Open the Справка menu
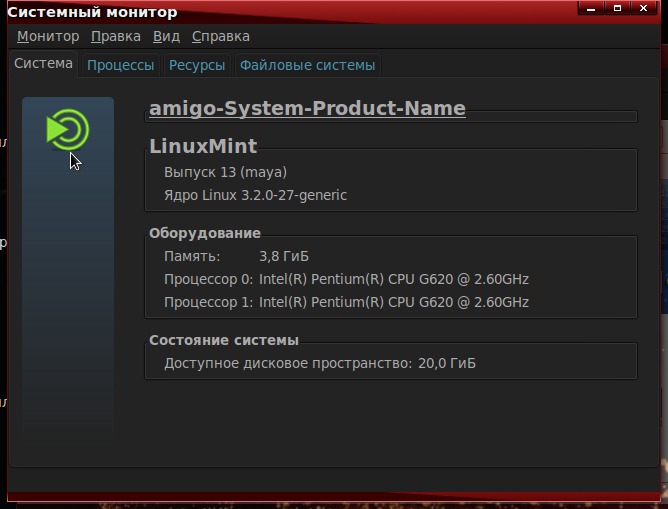Viewport: 668px width, 509px height. tap(221, 37)
